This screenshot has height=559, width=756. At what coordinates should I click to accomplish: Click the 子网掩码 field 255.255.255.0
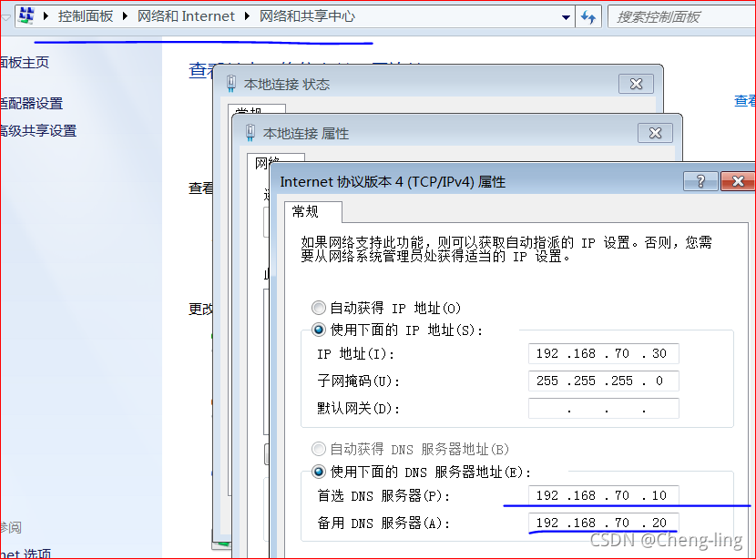[x=604, y=381]
